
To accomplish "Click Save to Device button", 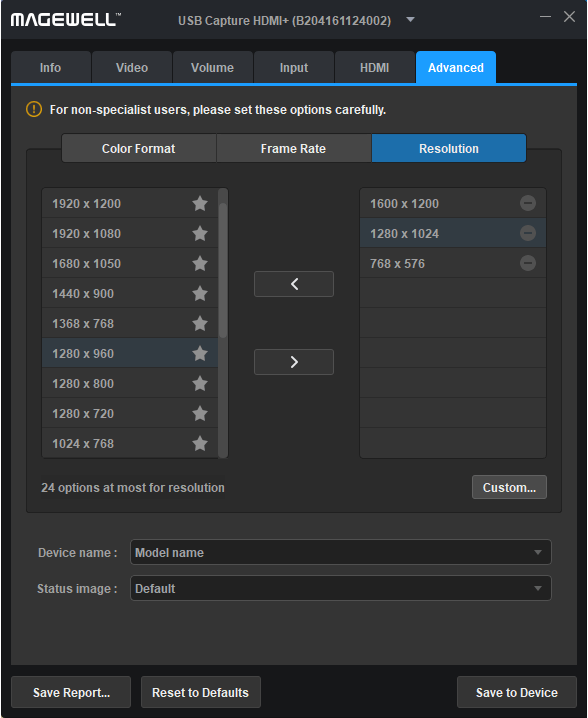I will pos(517,692).
